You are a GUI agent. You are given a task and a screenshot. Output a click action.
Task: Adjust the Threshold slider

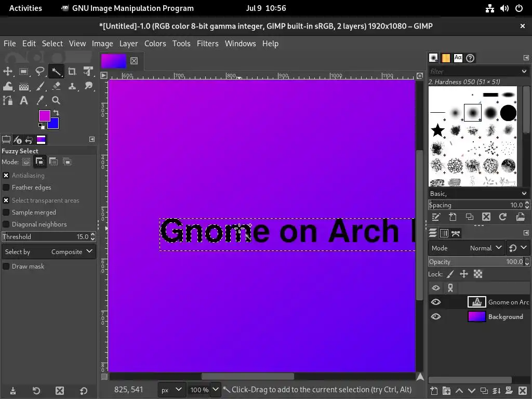tap(46, 236)
